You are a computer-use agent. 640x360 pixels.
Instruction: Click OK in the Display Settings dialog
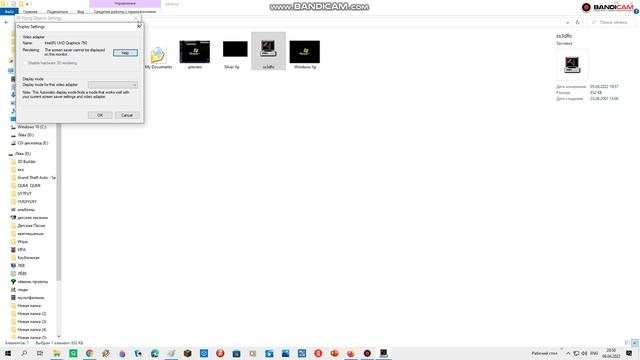coord(100,115)
